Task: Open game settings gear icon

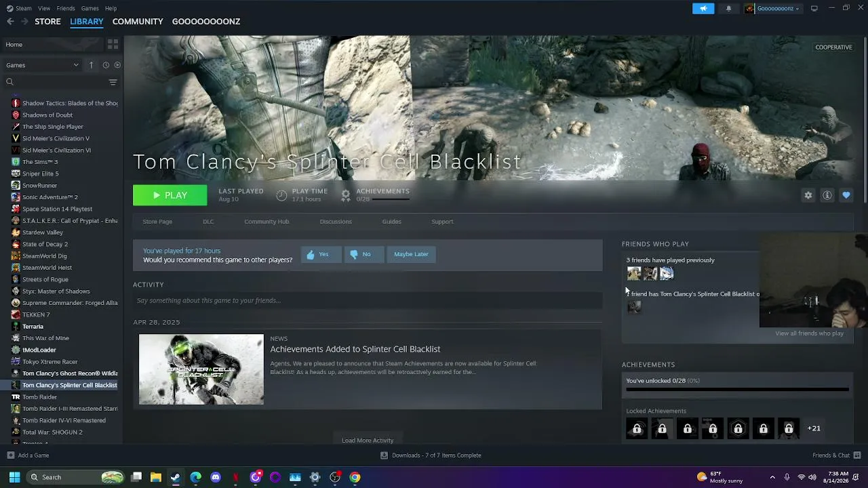Action: [808, 195]
